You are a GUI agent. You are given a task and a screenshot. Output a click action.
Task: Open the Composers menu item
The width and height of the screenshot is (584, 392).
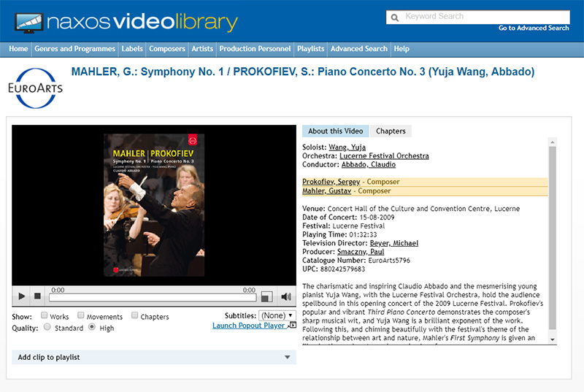[x=167, y=49]
